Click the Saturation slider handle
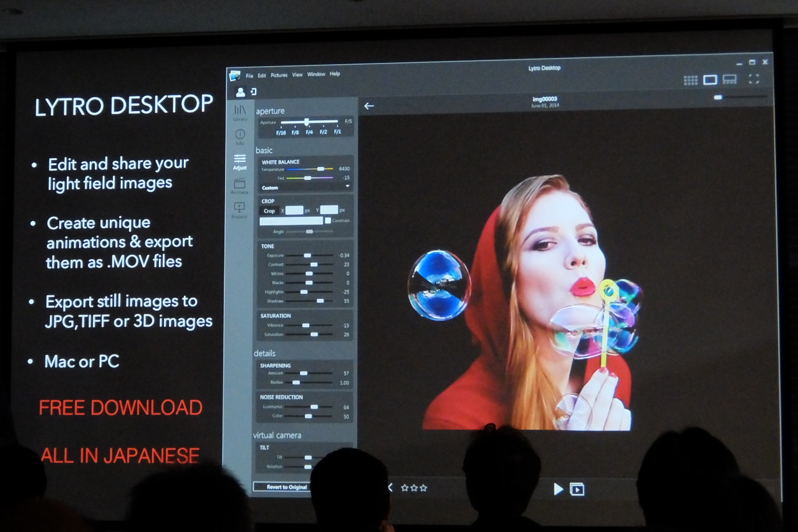The image size is (798, 532). tap(314, 335)
